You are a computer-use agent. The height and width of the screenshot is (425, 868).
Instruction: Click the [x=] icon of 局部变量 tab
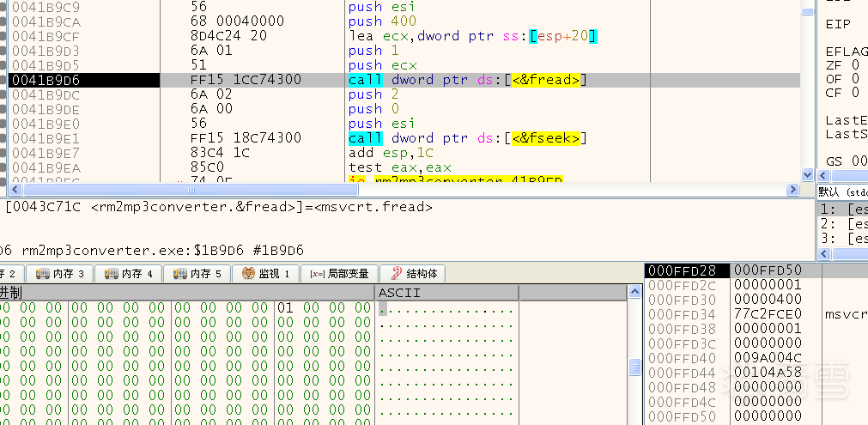317,274
